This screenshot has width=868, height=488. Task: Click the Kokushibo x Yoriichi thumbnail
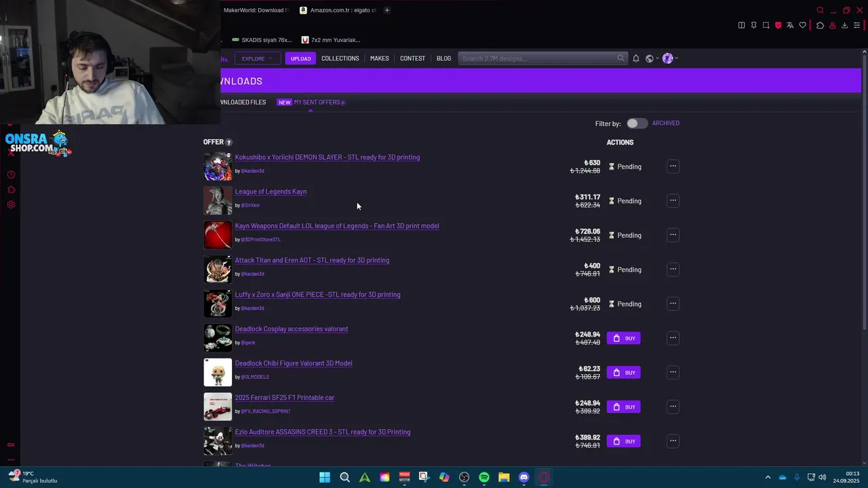[218, 167]
